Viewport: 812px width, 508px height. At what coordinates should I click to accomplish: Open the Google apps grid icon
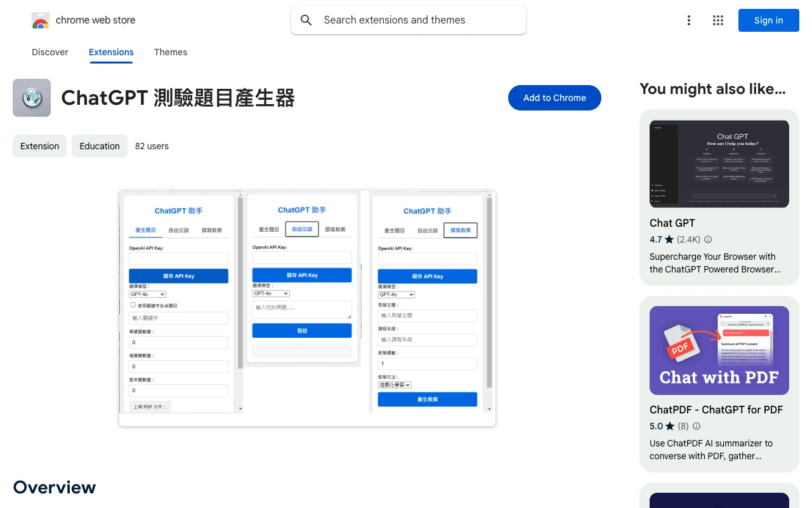tap(717, 20)
